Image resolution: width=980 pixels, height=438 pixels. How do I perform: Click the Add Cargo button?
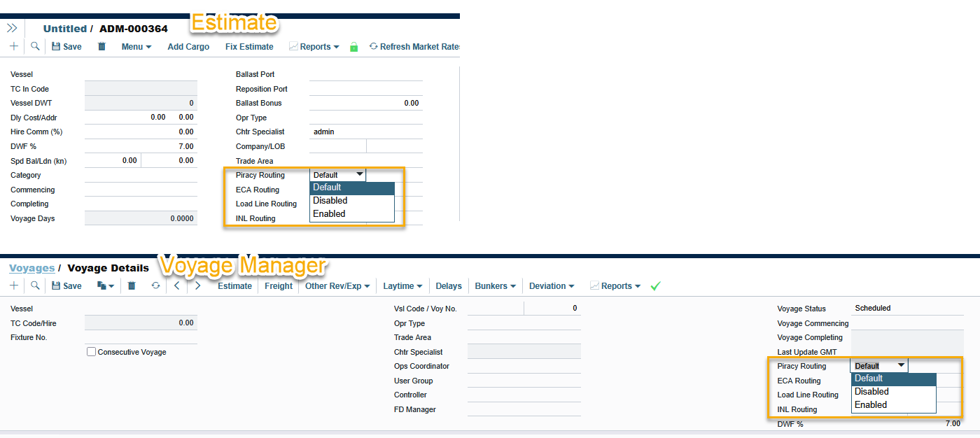click(x=188, y=47)
